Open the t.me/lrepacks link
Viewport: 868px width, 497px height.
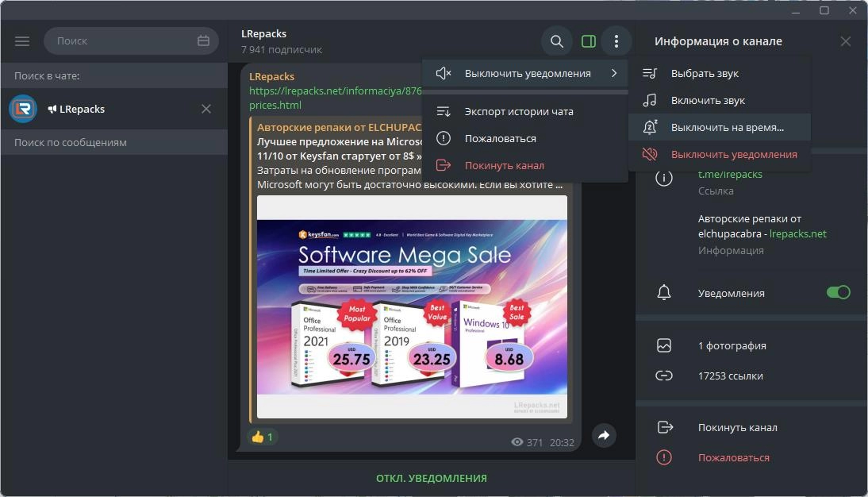tap(730, 174)
